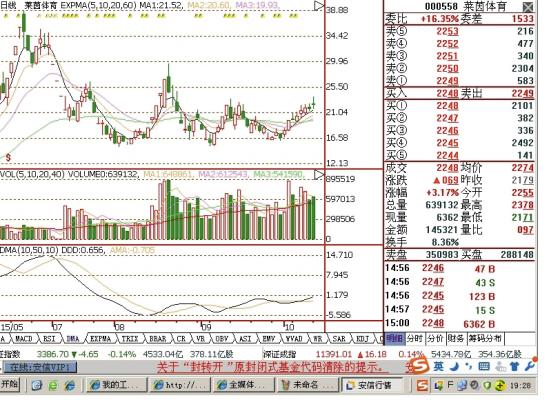550x412 pixels.
Task: Click the 08 month timeline marker
Action: tap(120, 327)
